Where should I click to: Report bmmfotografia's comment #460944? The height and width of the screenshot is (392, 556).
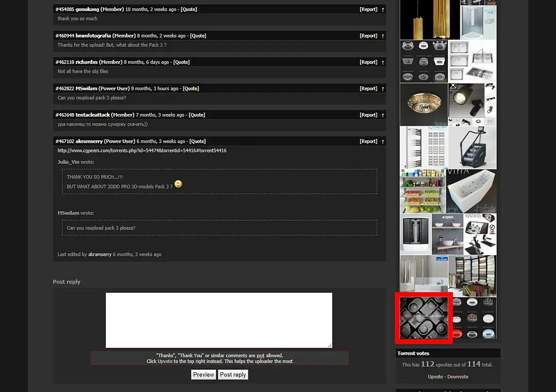(368, 35)
